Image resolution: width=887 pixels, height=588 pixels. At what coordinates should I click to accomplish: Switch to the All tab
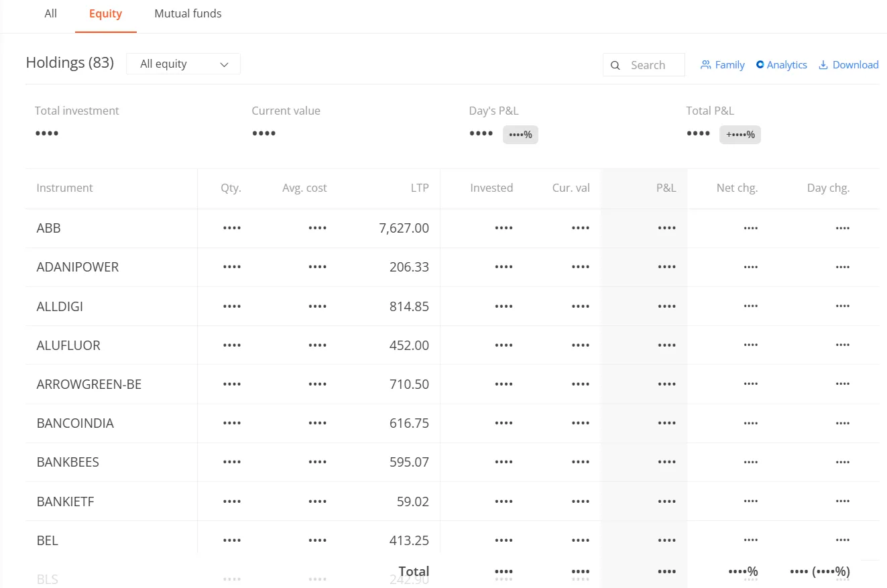pos(50,13)
